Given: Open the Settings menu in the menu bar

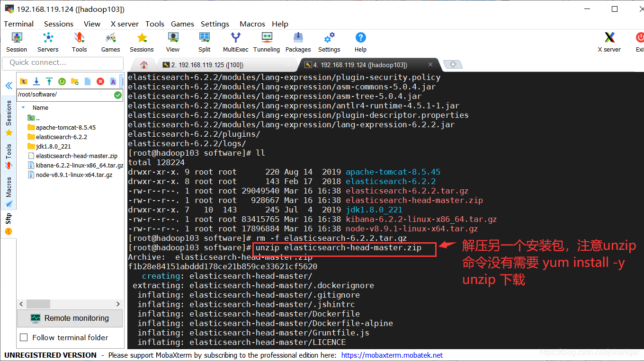Looking at the screenshot, I should [215, 24].
